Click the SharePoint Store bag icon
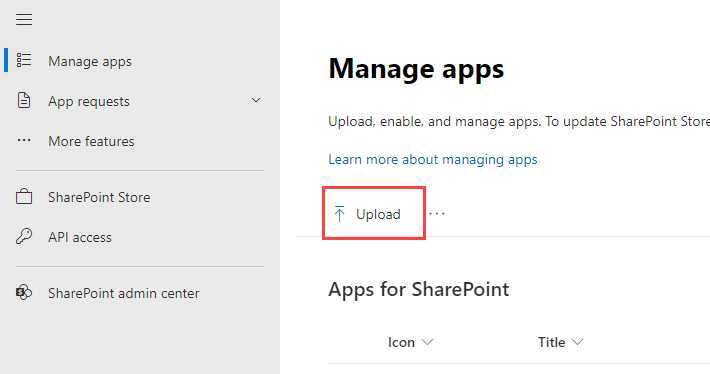This screenshot has width=710, height=374. pyautogui.click(x=24, y=197)
